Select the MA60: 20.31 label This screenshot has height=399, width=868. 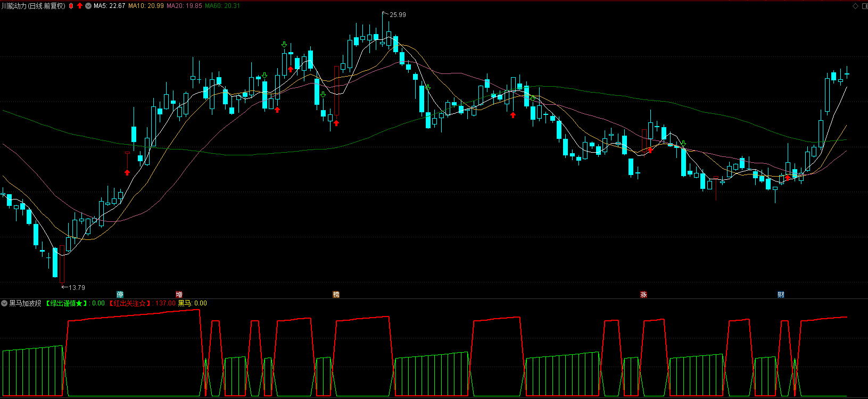(222, 6)
